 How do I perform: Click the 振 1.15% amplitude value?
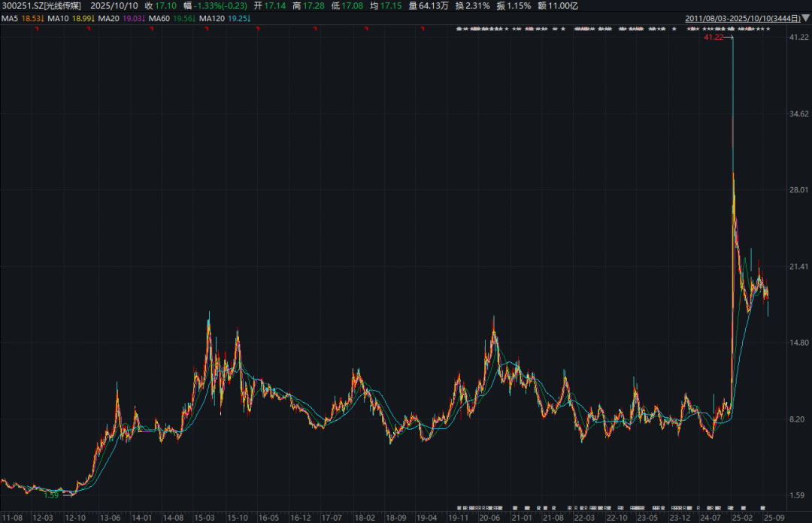pos(514,6)
